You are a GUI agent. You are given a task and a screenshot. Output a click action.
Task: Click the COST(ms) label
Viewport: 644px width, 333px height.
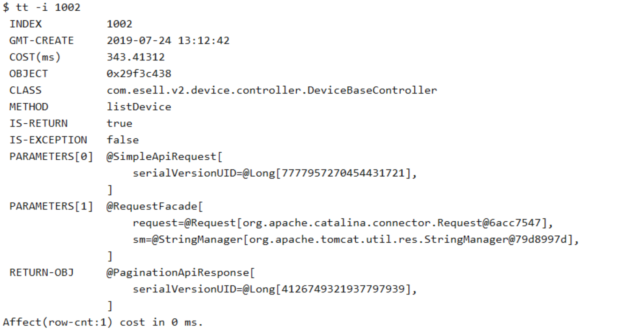pos(35,58)
